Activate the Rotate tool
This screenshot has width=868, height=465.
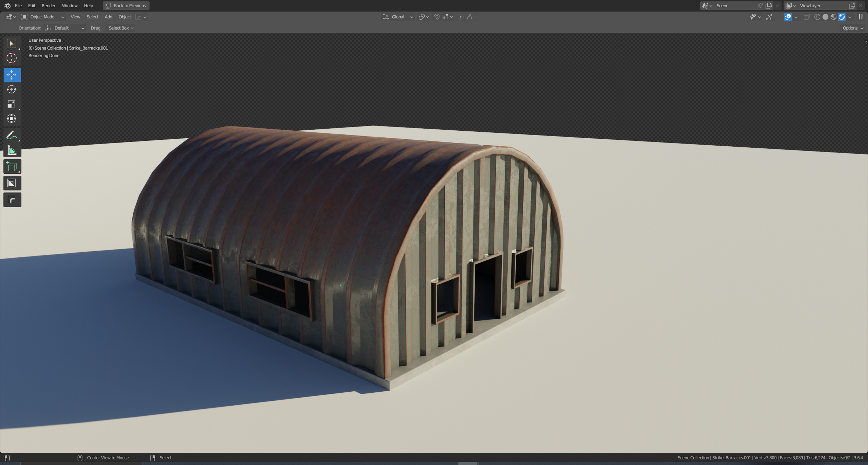point(11,89)
